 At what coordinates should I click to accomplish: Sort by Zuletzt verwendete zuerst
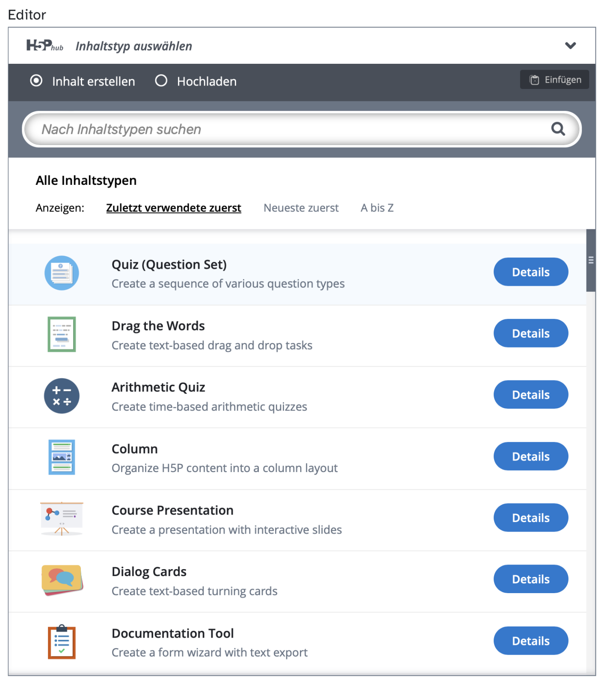[x=173, y=208]
